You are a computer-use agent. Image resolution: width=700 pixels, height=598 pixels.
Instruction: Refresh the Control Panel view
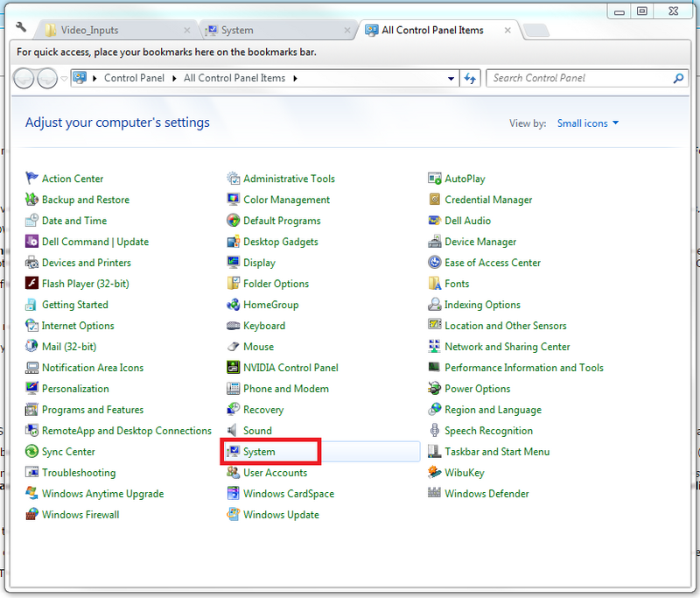click(x=471, y=78)
